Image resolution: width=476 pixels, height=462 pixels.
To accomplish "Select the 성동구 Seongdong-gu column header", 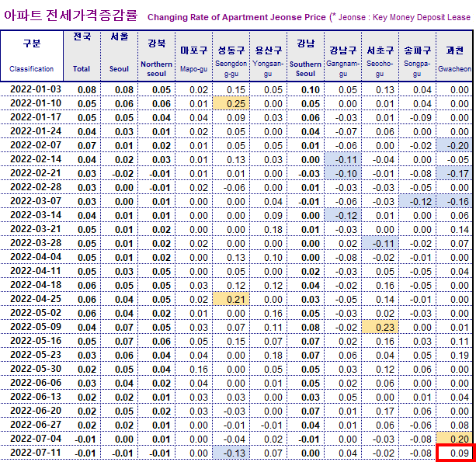I will tap(231, 56).
